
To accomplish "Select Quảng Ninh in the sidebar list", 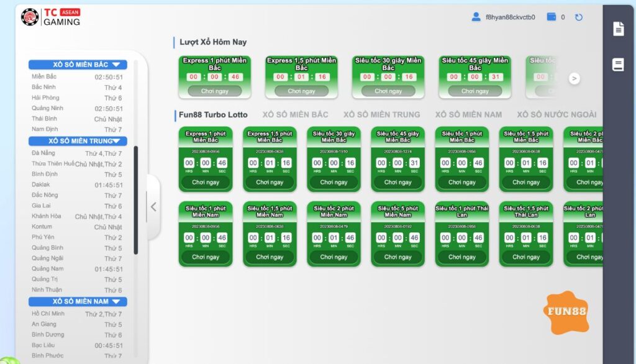I will pyautogui.click(x=76, y=108).
